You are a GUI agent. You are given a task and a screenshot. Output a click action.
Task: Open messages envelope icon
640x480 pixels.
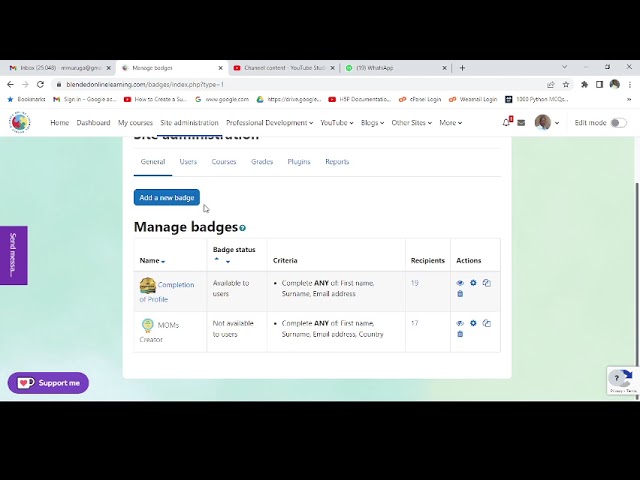click(x=521, y=122)
